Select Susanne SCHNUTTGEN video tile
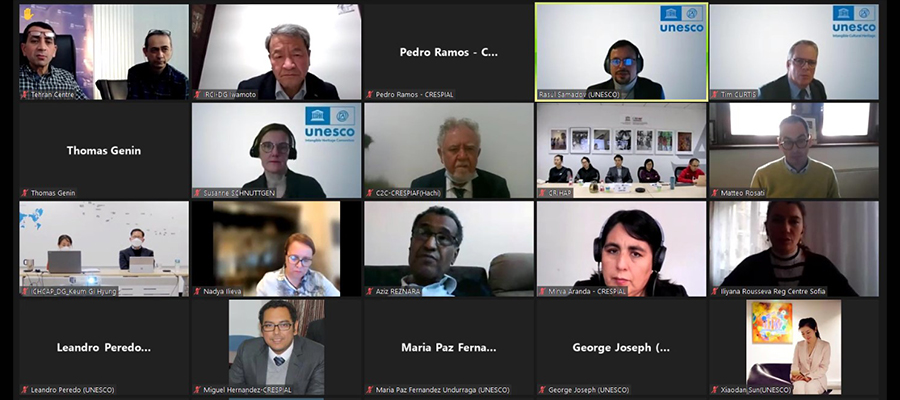The height and width of the screenshot is (400, 900). click(277, 151)
